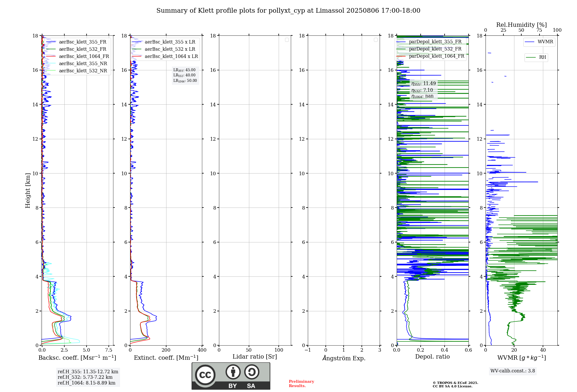Click the RH legend label
Viewport: 577px width, 392px height.
[x=542, y=57]
